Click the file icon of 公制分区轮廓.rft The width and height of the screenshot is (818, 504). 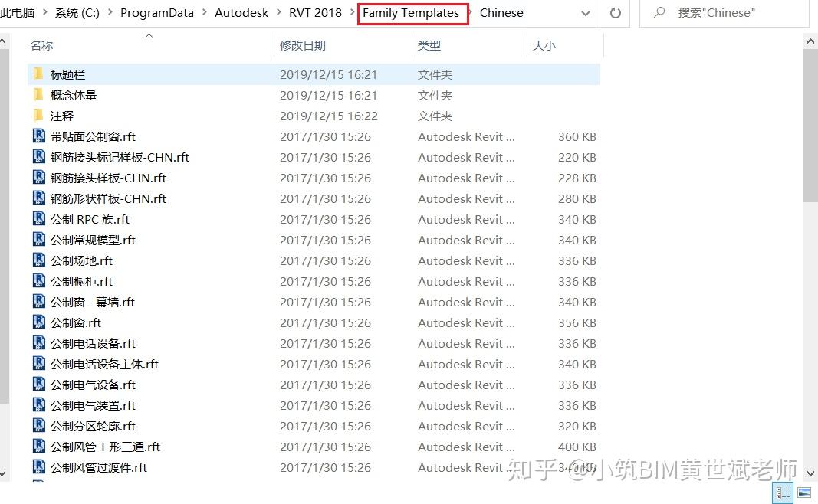coord(38,426)
